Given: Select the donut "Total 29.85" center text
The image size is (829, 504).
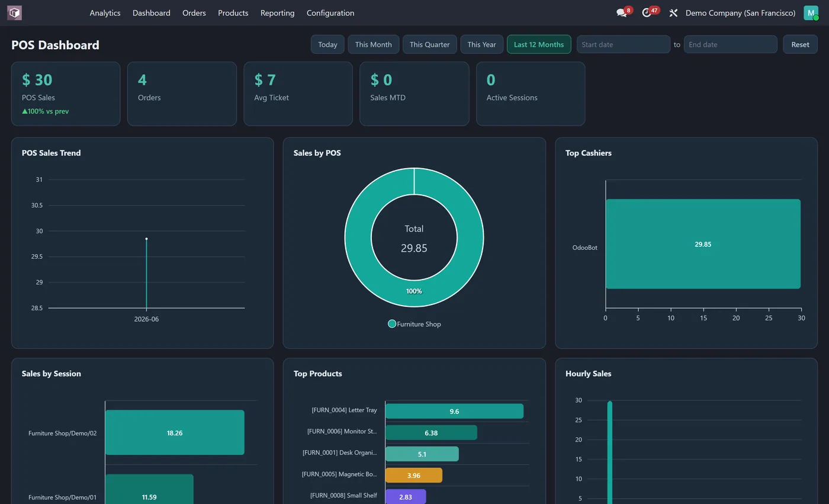Looking at the screenshot, I should click(414, 239).
